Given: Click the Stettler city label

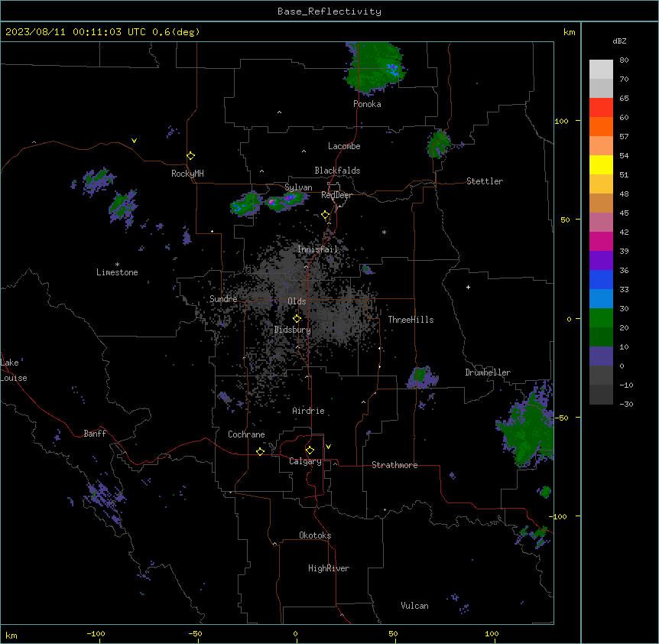Looking at the screenshot, I should [485, 181].
